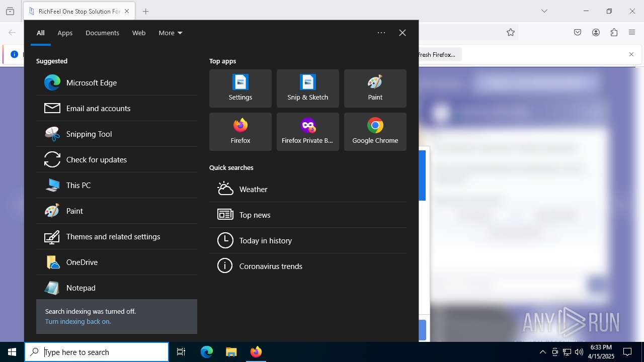This screenshot has width=644, height=362.
Task: Show hidden system tray icons
Action: (x=542, y=352)
